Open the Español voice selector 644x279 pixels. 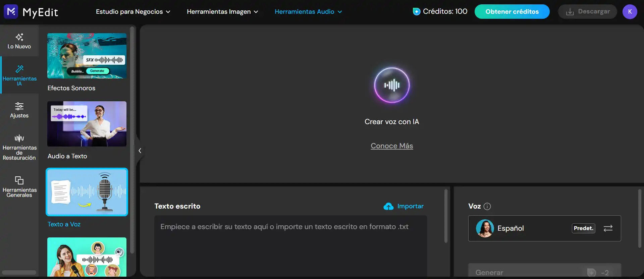(x=544, y=228)
